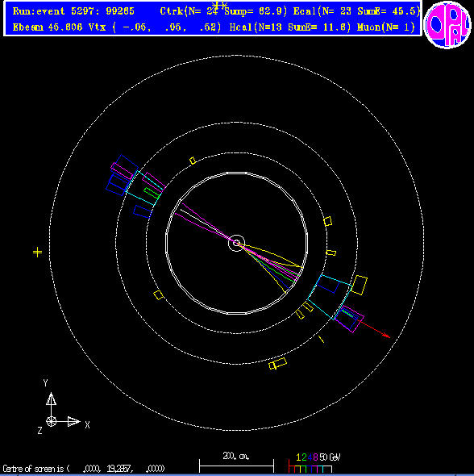Click the Y axis arrowhead
Image resolution: width=474 pixels, height=476 pixels.
[x=51, y=399]
